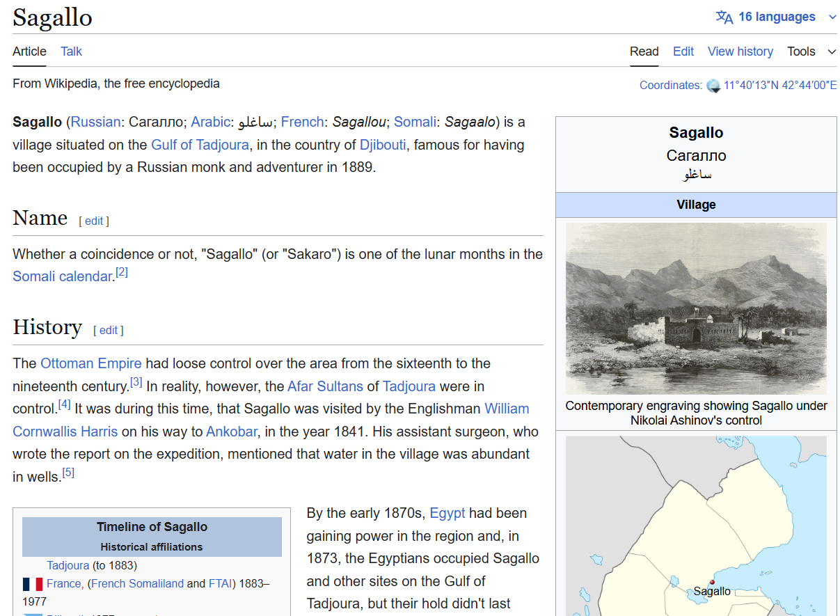The width and height of the screenshot is (840, 616).
Task: Open the Ankobar link
Action: 232,432
